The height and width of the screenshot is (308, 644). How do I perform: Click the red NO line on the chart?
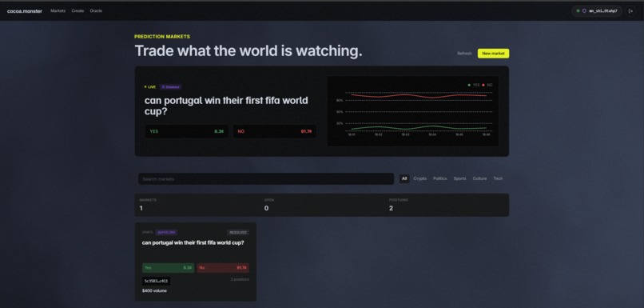click(419, 95)
